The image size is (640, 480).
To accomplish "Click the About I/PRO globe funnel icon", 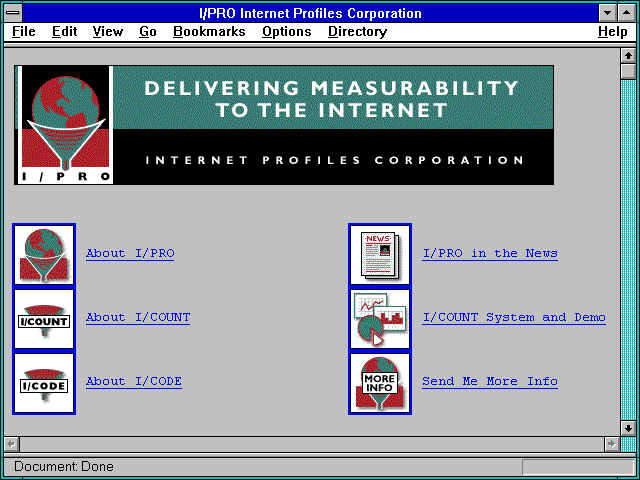I will 44,254.
